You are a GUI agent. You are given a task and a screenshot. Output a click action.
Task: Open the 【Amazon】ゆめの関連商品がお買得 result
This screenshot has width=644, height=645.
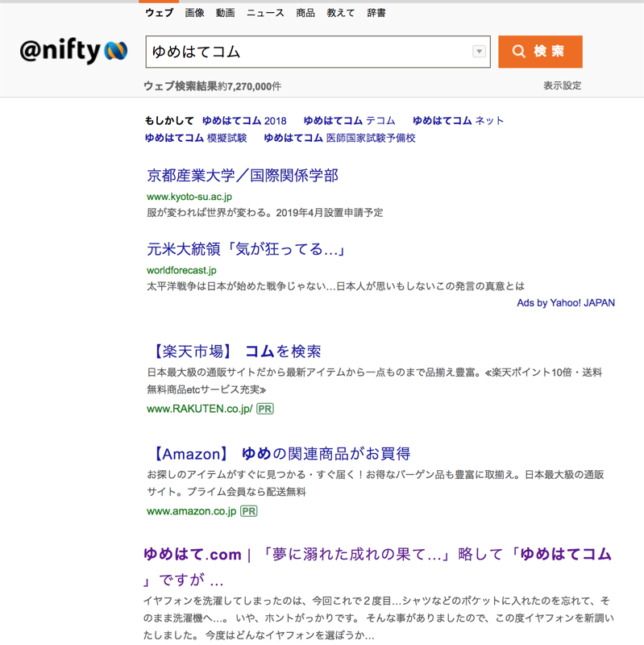tap(280, 454)
